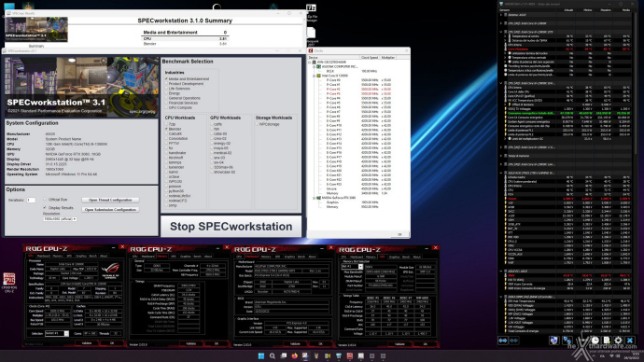Open the Start menu on the taskbar

point(261,355)
